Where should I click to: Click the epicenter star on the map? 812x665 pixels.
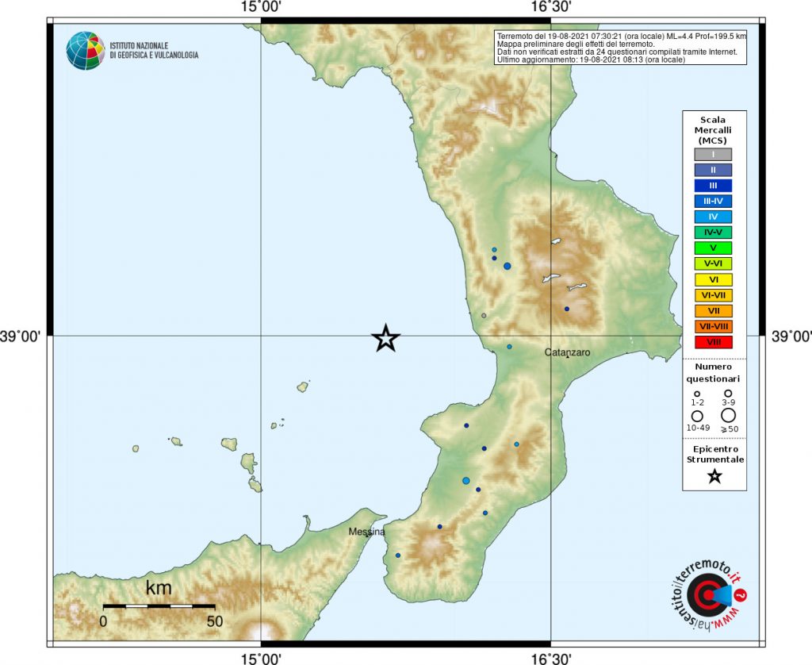tap(386, 339)
